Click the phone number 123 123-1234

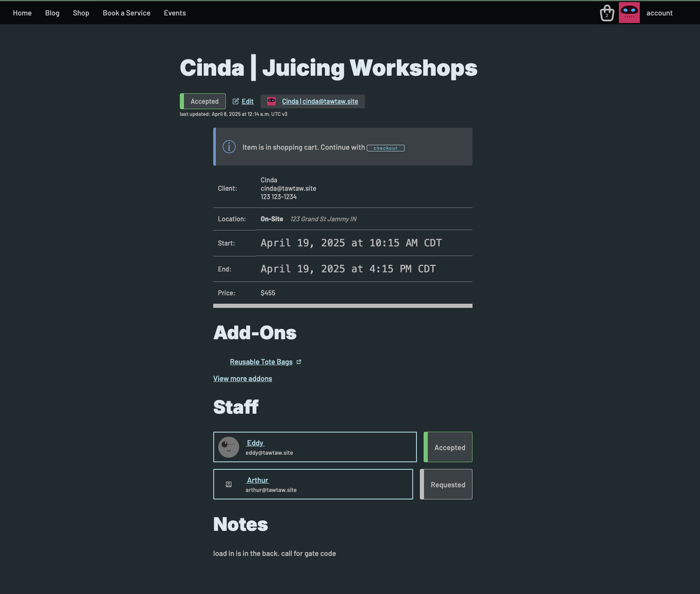coord(278,197)
